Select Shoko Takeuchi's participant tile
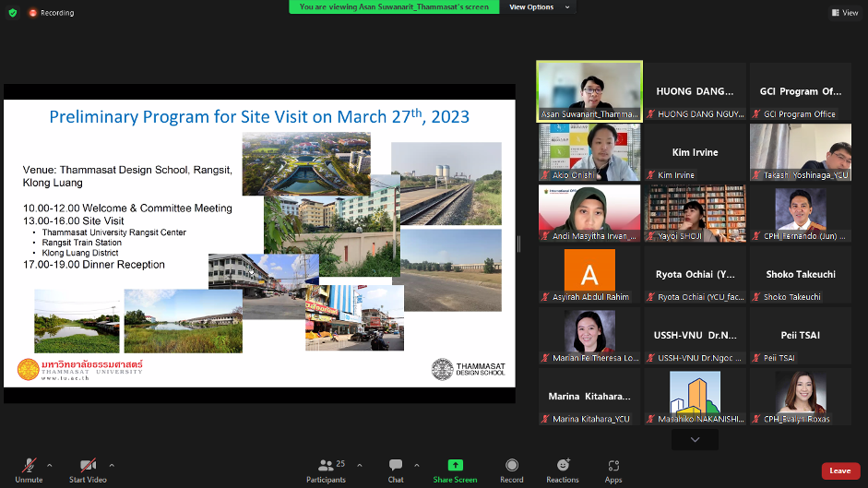The width and height of the screenshot is (868, 488). (x=801, y=275)
